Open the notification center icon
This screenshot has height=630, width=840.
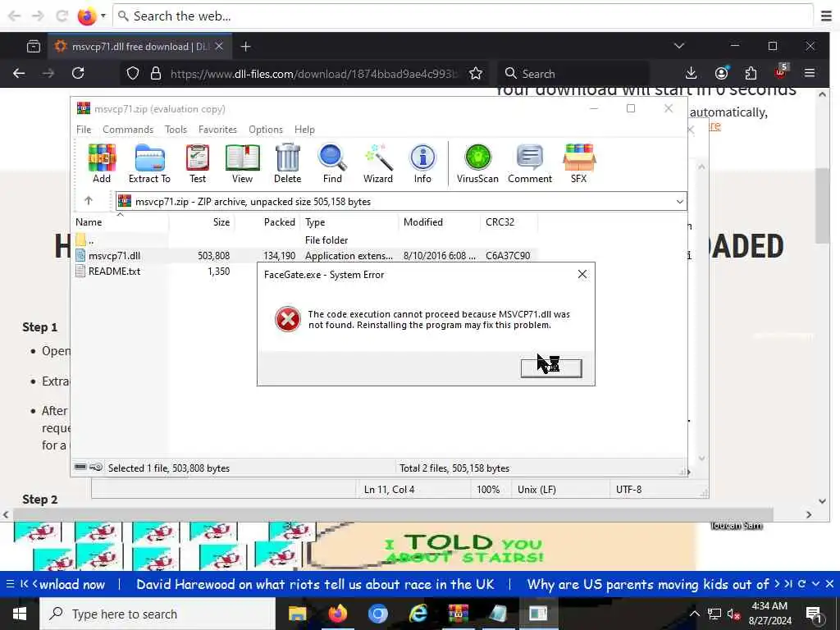814,614
